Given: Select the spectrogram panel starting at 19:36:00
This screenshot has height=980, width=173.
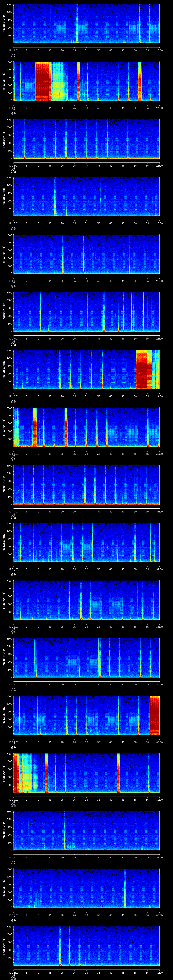Looking at the screenshot, I should coord(86,831).
